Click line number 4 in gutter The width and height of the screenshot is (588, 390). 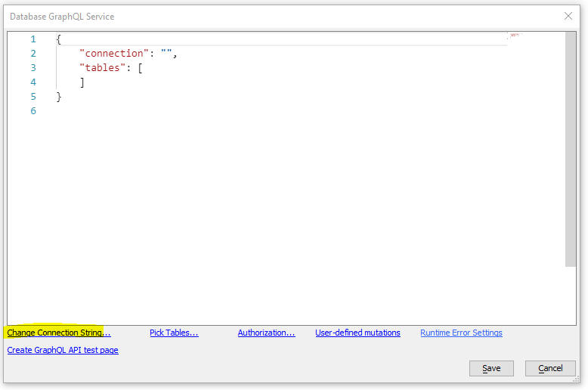[x=33, y=82]
